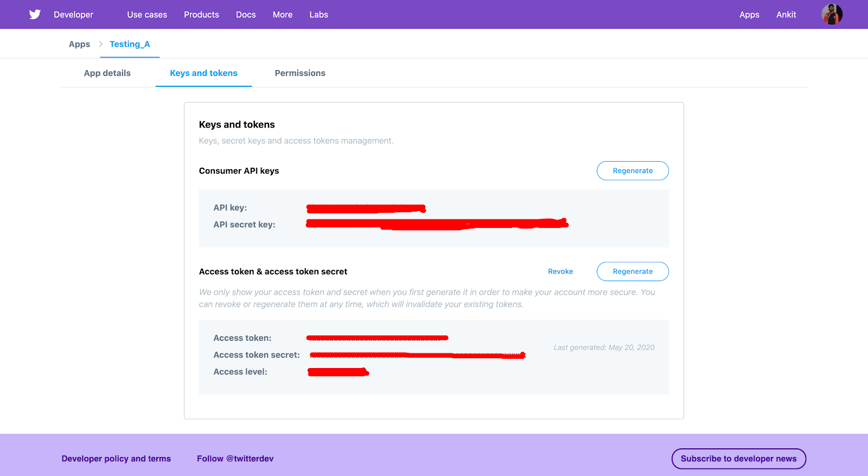This screenshot has width=868, height=476.
Task: Click the 'API secret key:' label
Action: (244, 225)
